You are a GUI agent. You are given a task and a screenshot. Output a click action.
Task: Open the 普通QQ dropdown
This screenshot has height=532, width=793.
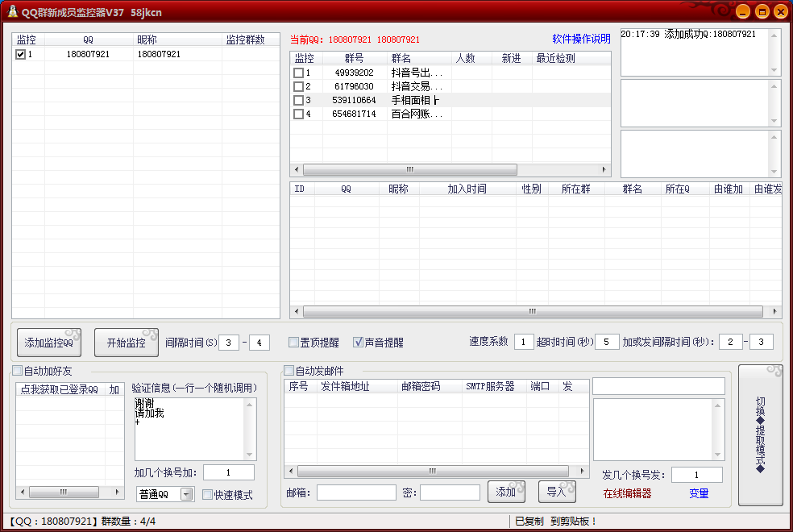tap(187, 494)
